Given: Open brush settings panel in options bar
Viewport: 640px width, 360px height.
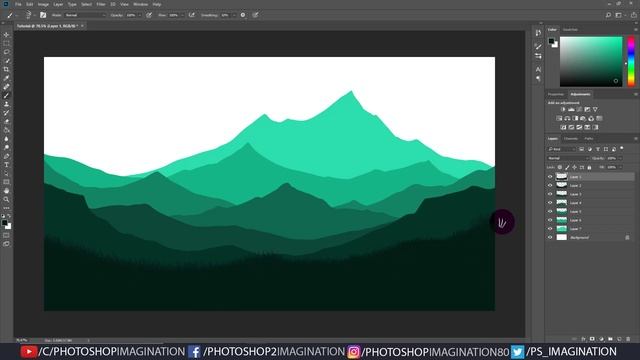Looking at the screenshot, I should click(x=43, y=15).
